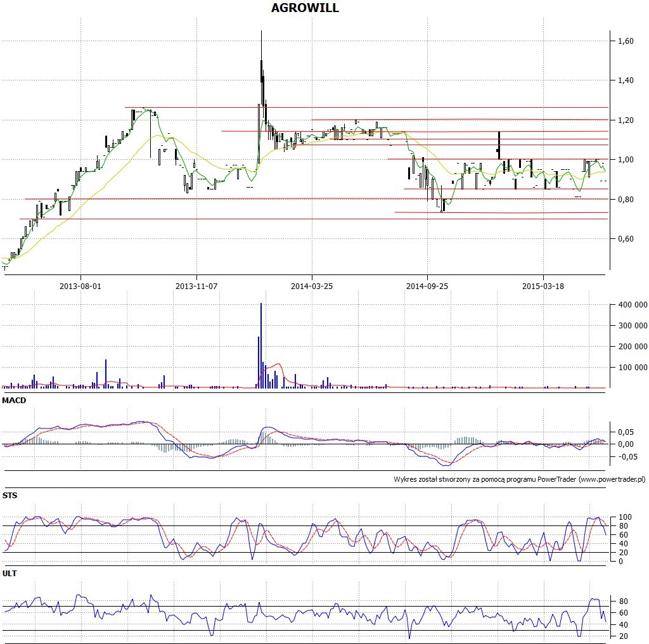Image resolution: width=649 pixels, height=644 pixels.
Task: Click the 1,20 price axis value
Action: [626, 120]
